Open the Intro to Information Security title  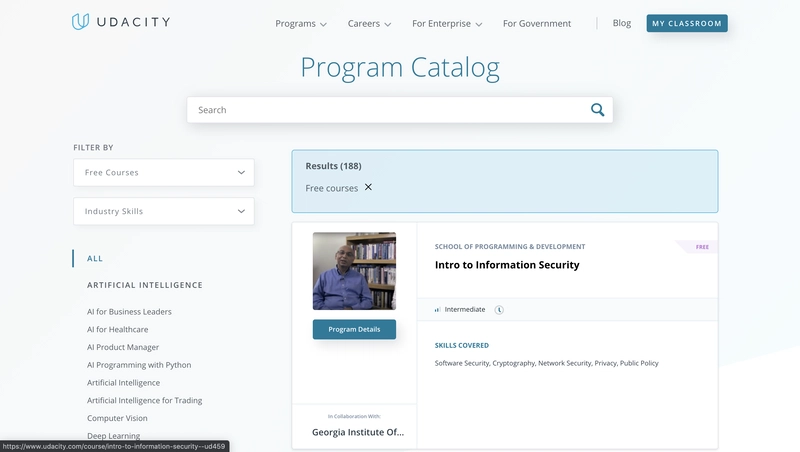tap(507, 265)
